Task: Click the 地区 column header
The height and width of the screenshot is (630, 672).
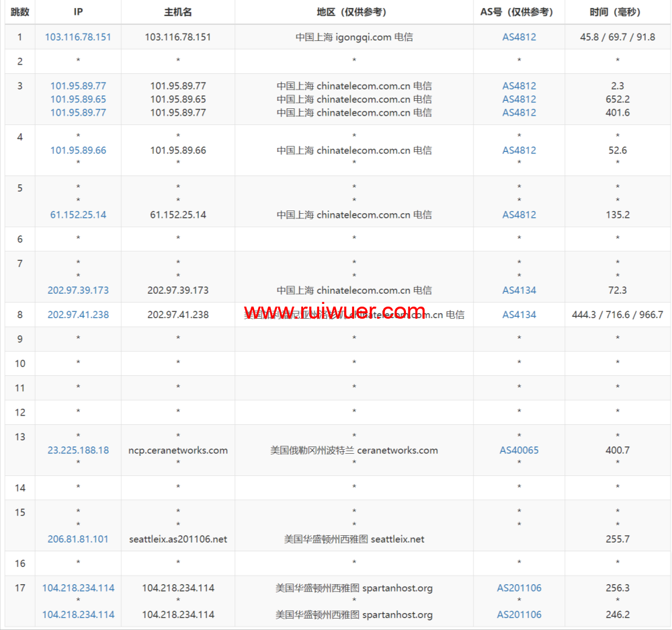Action: pyautogui.click(x=353, y=12)
